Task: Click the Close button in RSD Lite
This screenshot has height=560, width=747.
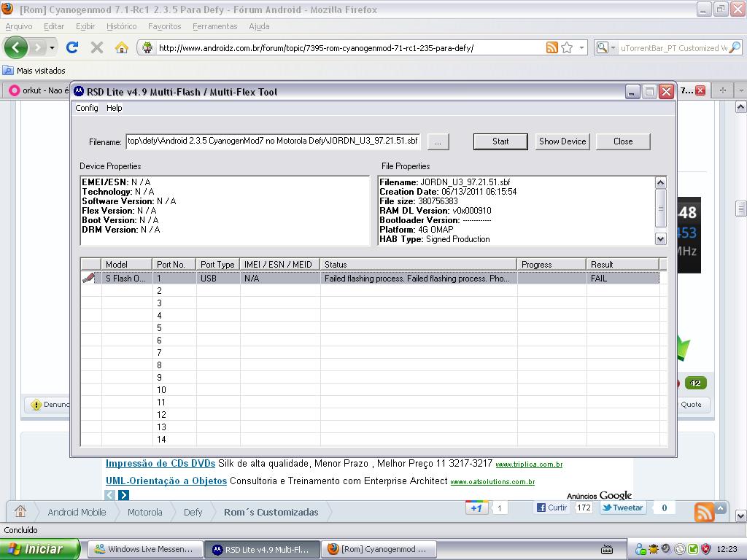Action: pos(623,141)
